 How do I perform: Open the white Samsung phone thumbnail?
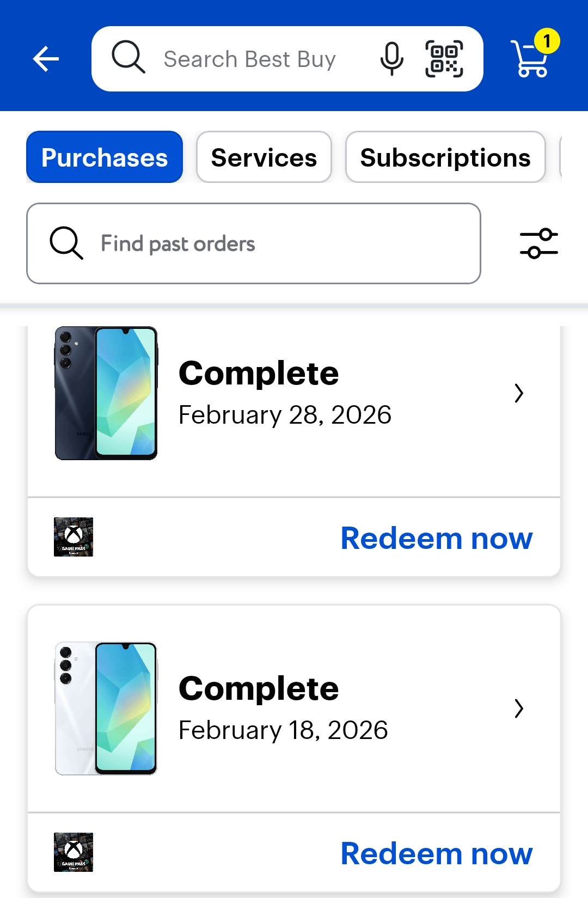tap(106, 708)
